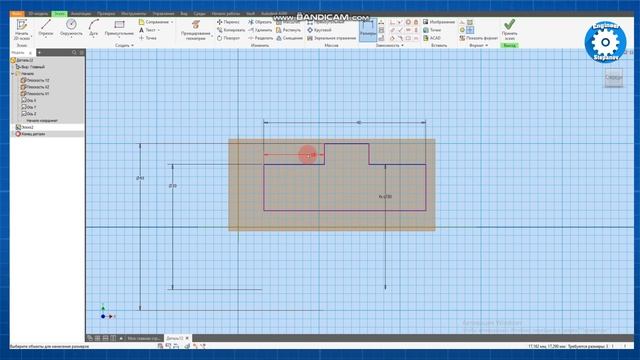Open the Сопряжение dropdown arrow
640x360 pixels.
(172, 22)
